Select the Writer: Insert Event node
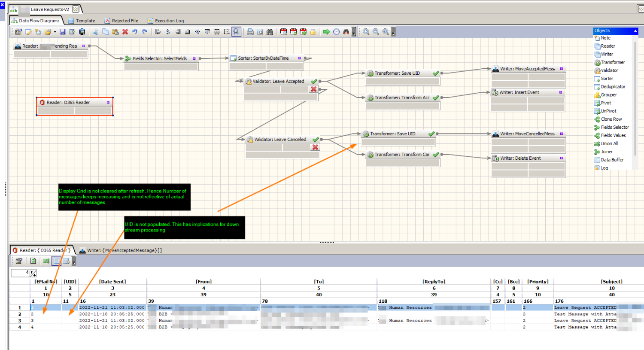 coord(528,100)
